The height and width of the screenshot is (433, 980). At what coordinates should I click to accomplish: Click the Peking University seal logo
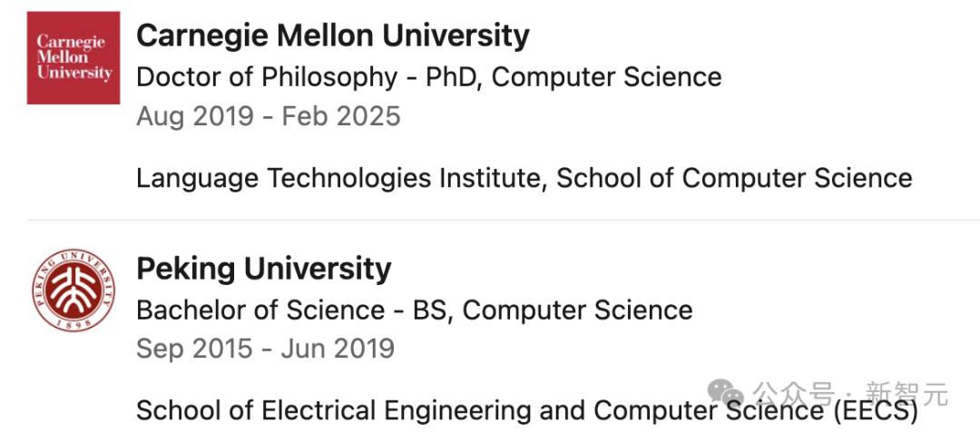(x=73, y=290)
